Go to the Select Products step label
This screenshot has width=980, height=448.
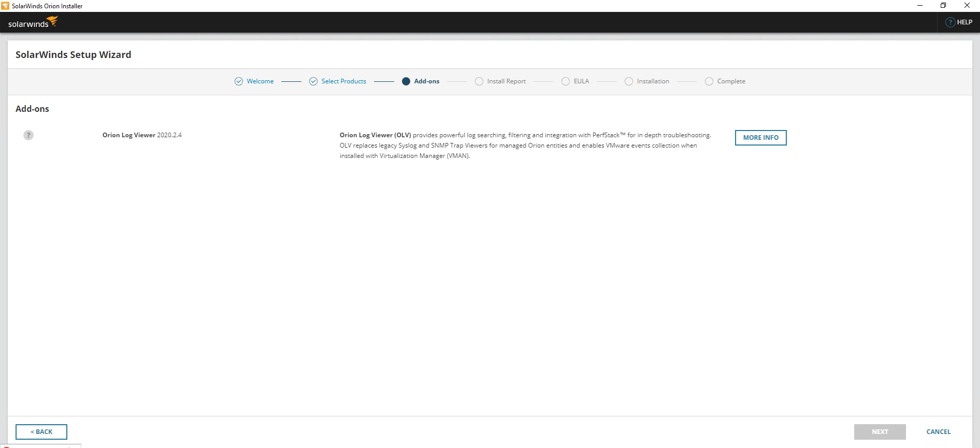point(344,81)
